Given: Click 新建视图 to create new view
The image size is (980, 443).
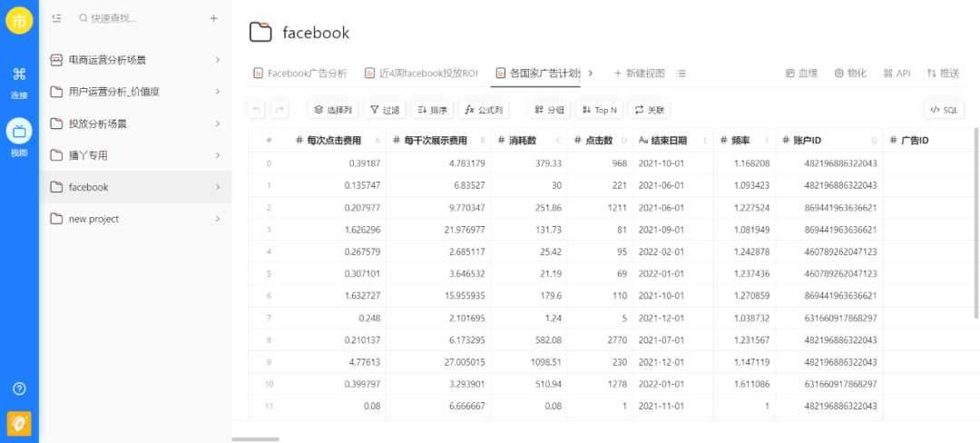Looking at the screenshot, I should click(640, 74).
